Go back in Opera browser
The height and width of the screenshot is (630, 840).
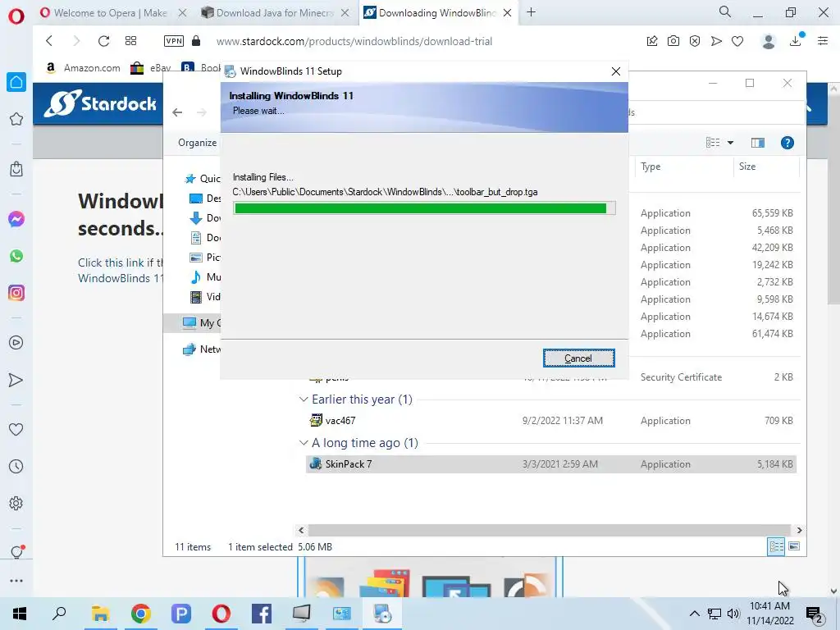coord(49,41)
